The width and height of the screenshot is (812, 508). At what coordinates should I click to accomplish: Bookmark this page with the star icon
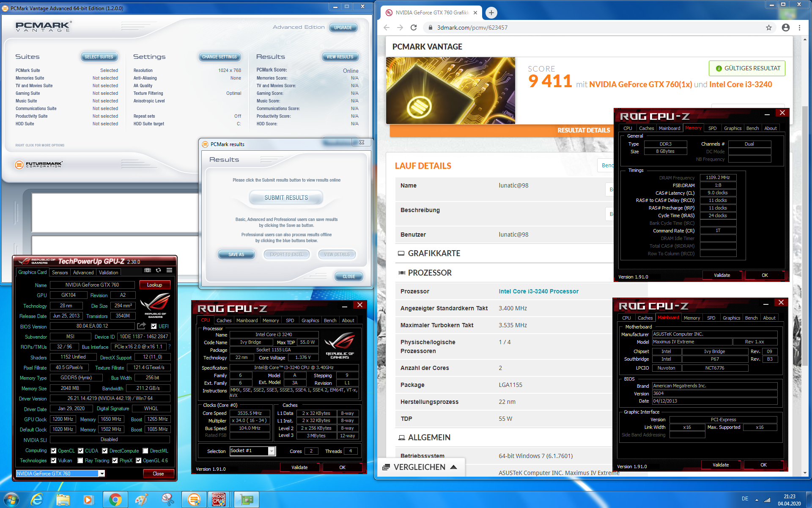768,28
